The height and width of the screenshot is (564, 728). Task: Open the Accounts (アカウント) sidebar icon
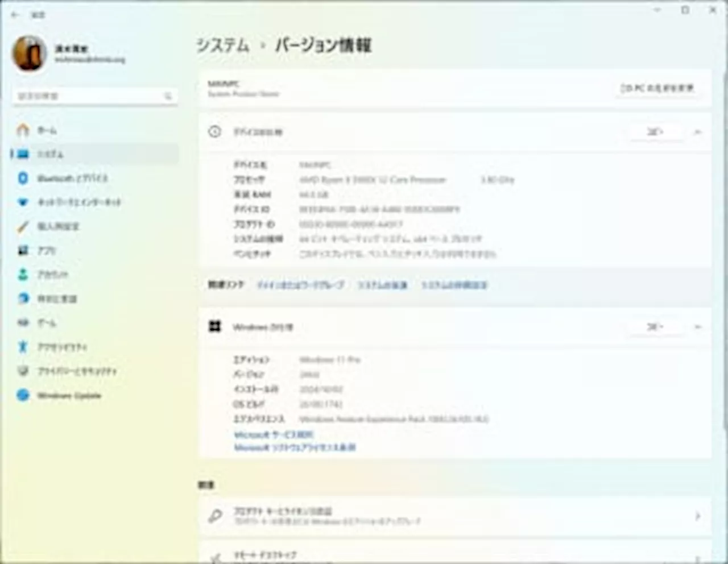[23, 275]
